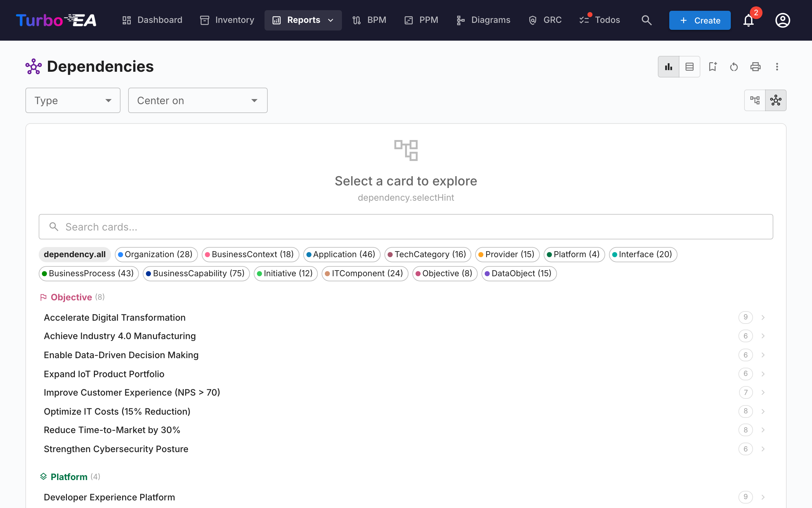Screen dimensions: 812x508
Task: Open the GRC section
Action: point(545,20)
